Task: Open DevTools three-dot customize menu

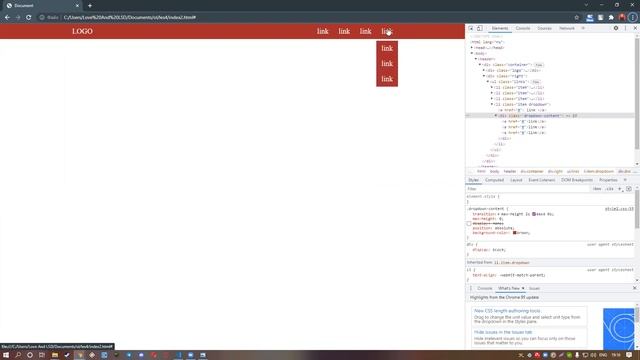Action: 625,28
